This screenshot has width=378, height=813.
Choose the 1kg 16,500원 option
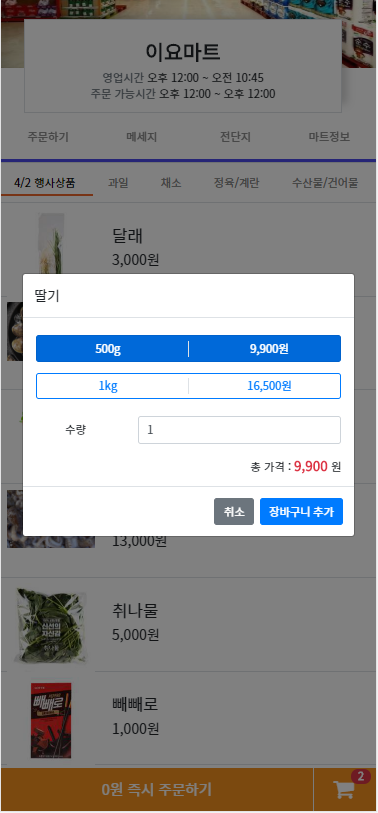pyautogui.click(x=188, y=386)
